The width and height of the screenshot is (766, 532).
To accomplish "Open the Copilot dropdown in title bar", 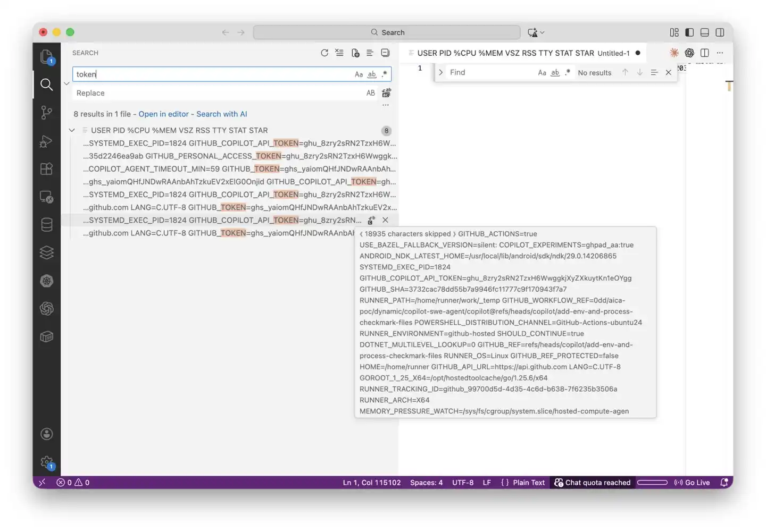I will coord(536,32).
